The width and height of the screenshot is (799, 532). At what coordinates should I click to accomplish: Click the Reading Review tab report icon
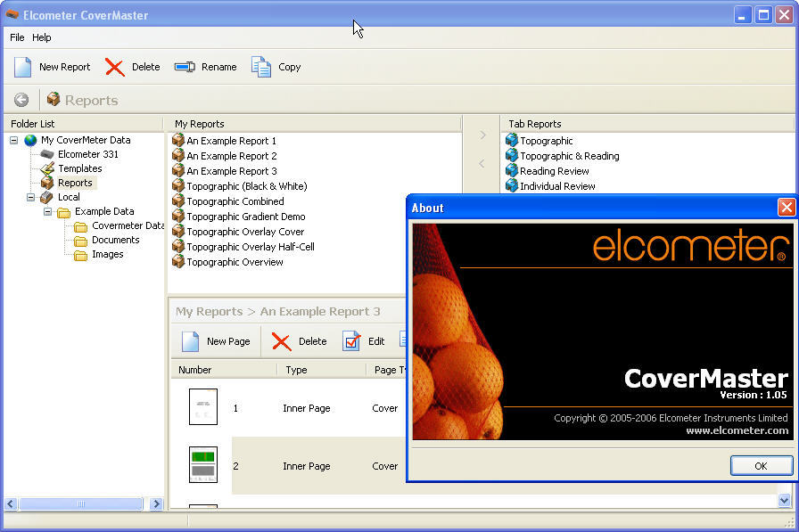click(x=512, y=170)
